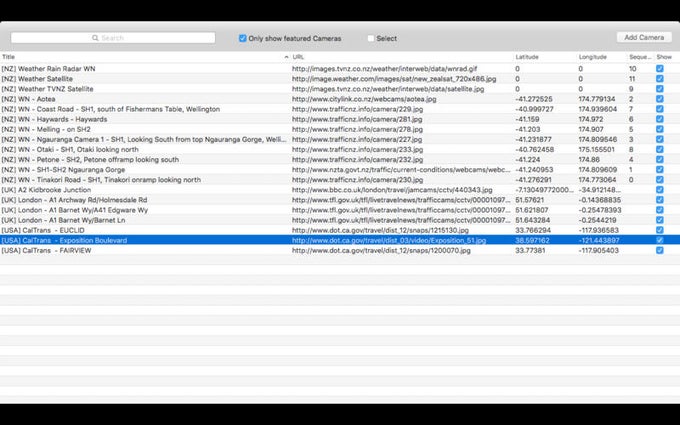Enable the Select checkbox
680x425 pixels.
tap(371, 38)
